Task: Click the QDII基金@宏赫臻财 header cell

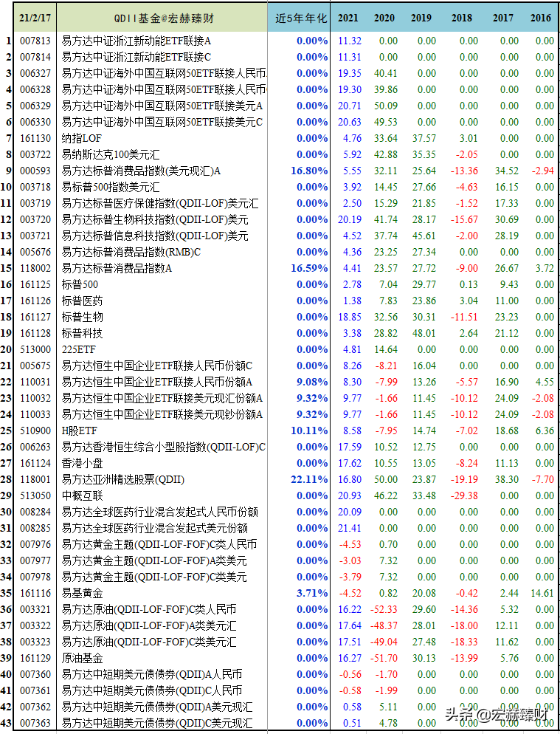Action: [x=162, y=18]
